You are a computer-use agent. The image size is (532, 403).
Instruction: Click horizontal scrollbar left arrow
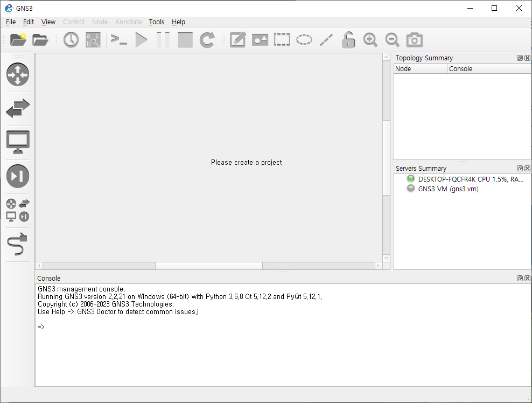pos(39,266)
